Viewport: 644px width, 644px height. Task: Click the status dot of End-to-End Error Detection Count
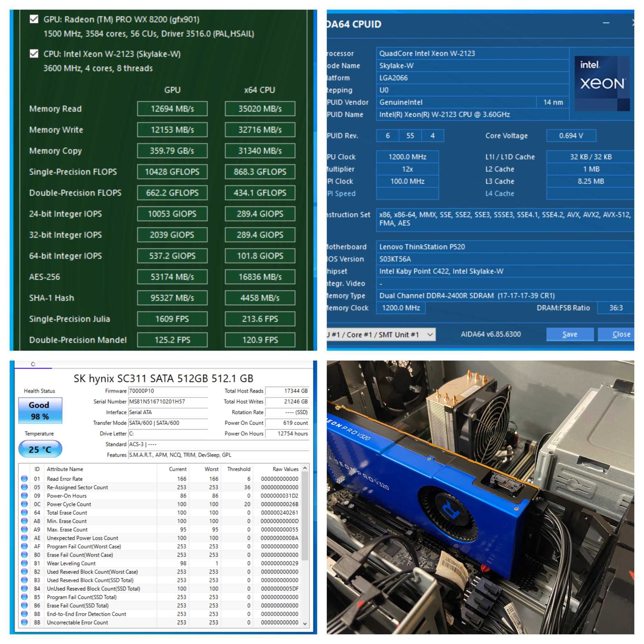pyautogui.click(x=24, y=614)
